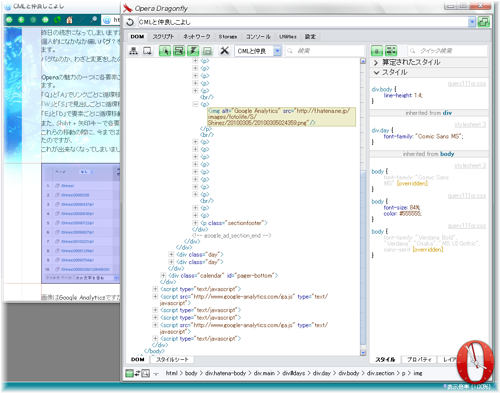Click 'body' link in inherited from body
The height and width of the screenshot is (393, 500).
coord(447,154)
